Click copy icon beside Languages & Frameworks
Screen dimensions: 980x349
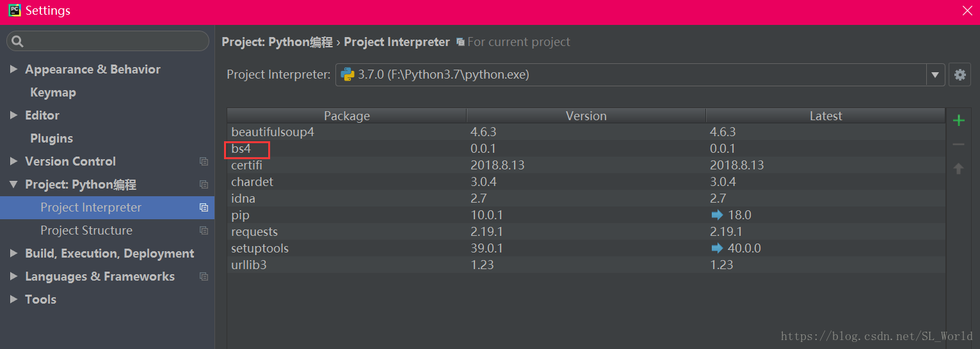[204, 277]
